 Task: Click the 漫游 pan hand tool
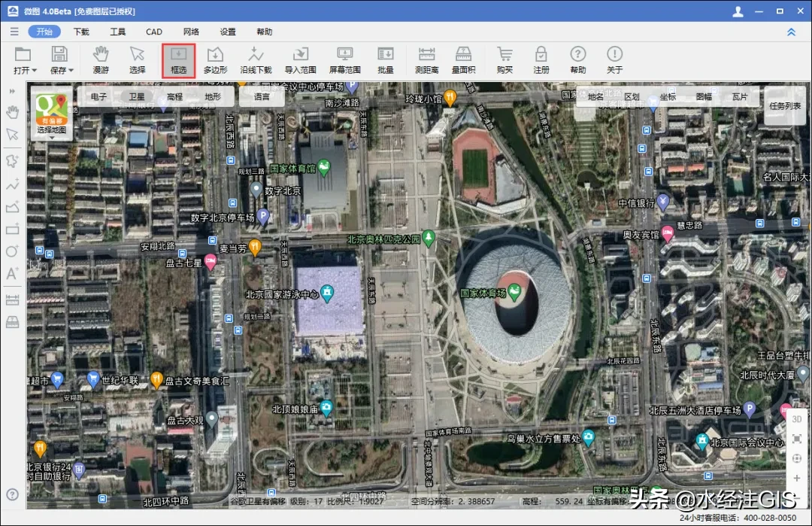point(101,60)
